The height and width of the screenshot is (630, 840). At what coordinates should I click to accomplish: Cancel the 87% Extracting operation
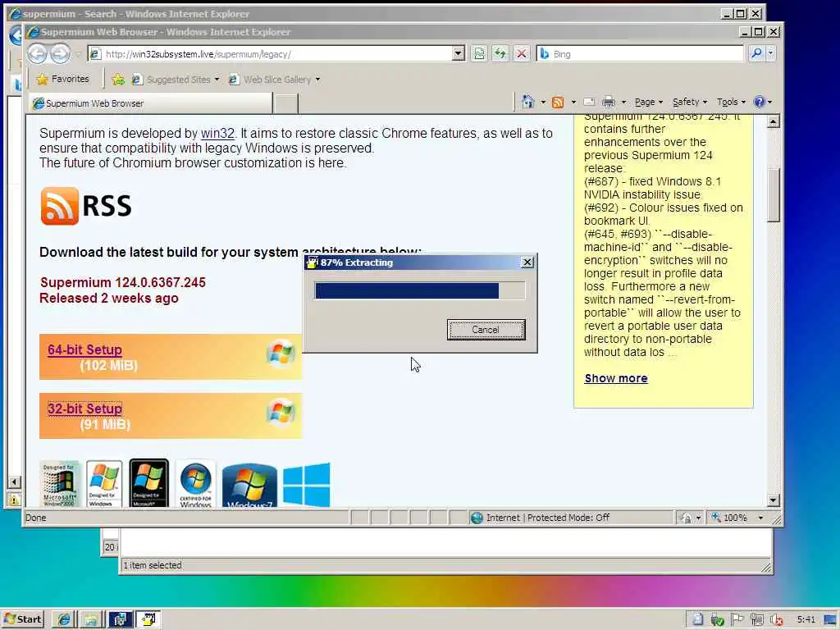point(486,330)
